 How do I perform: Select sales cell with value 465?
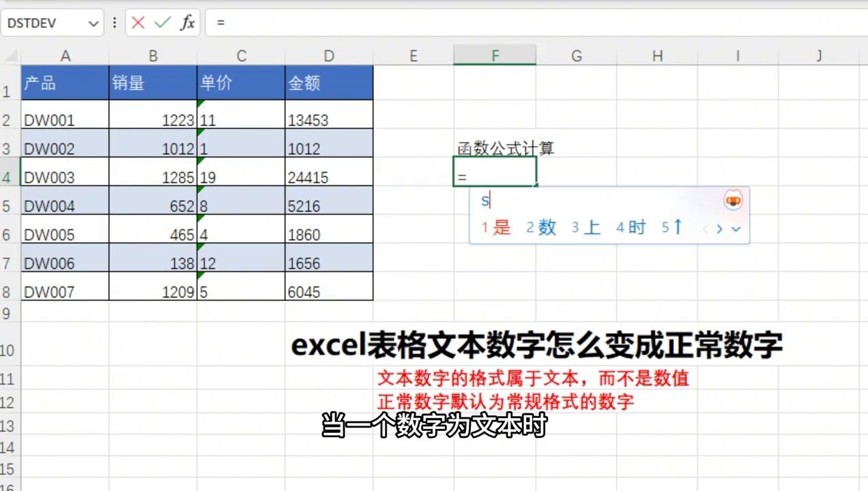153,229
